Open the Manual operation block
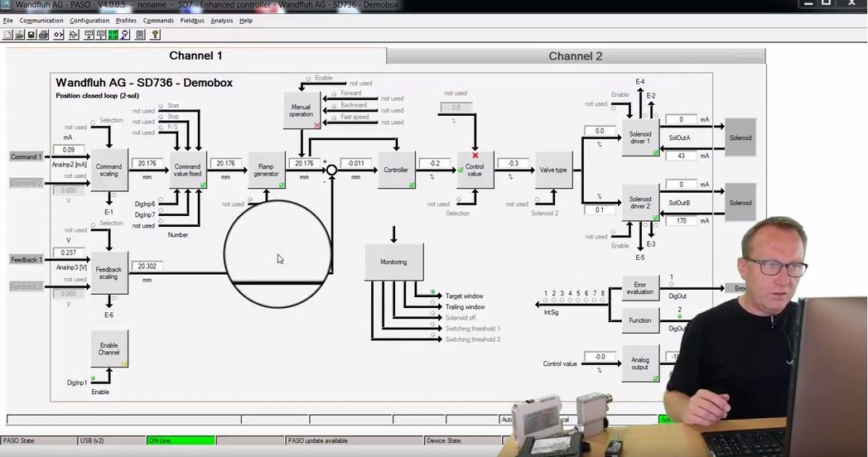 pos(301,111)
